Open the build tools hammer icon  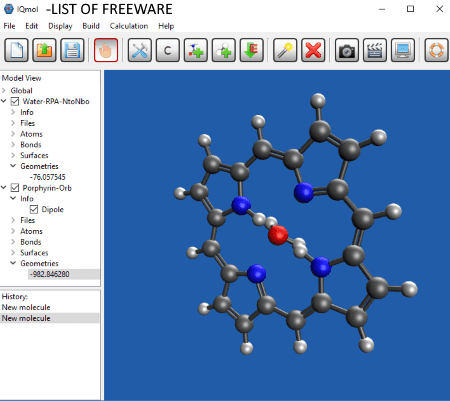[x=140, y=50]
